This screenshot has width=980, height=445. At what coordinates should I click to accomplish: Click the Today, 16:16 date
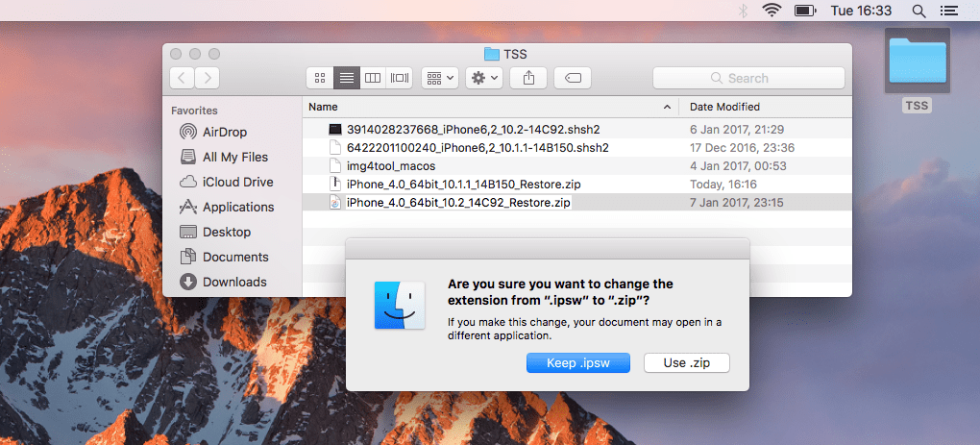(x=723, y=184)
